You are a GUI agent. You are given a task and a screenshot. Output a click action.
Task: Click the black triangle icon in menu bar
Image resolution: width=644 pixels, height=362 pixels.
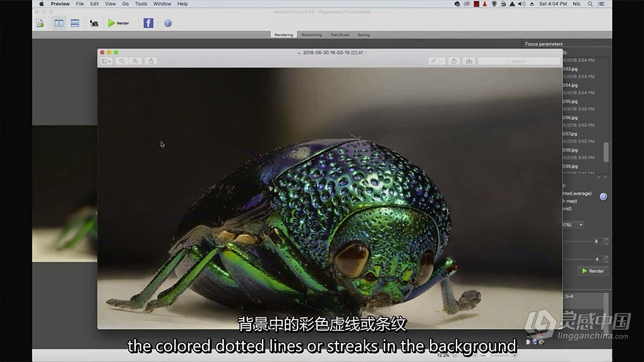(x=512, y=4)
